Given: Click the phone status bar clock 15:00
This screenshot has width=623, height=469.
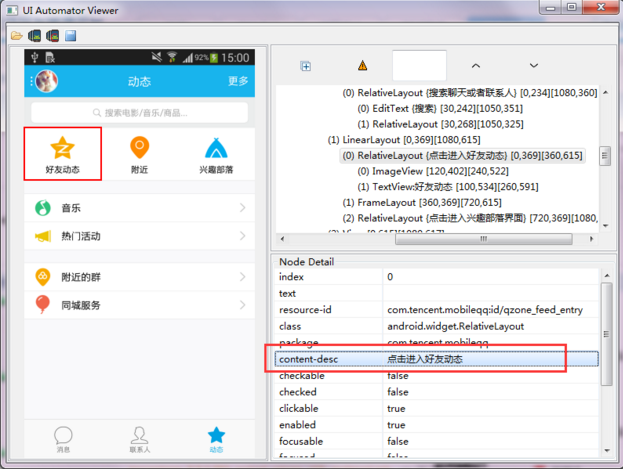Looking at the screenshot, I should [235, 58].
